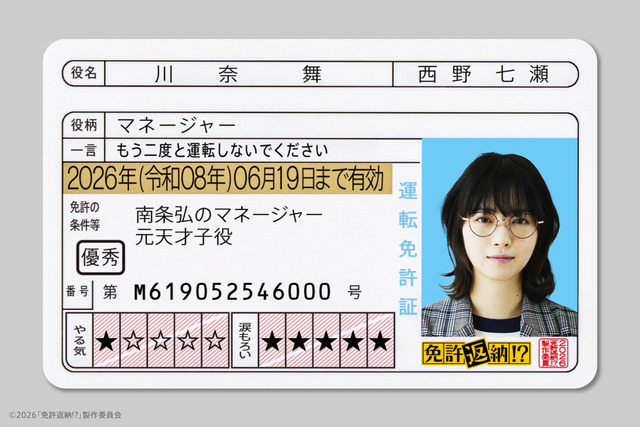Click the text もう二度と運転しないでください
640x427 pixels.
click(222, 151)
